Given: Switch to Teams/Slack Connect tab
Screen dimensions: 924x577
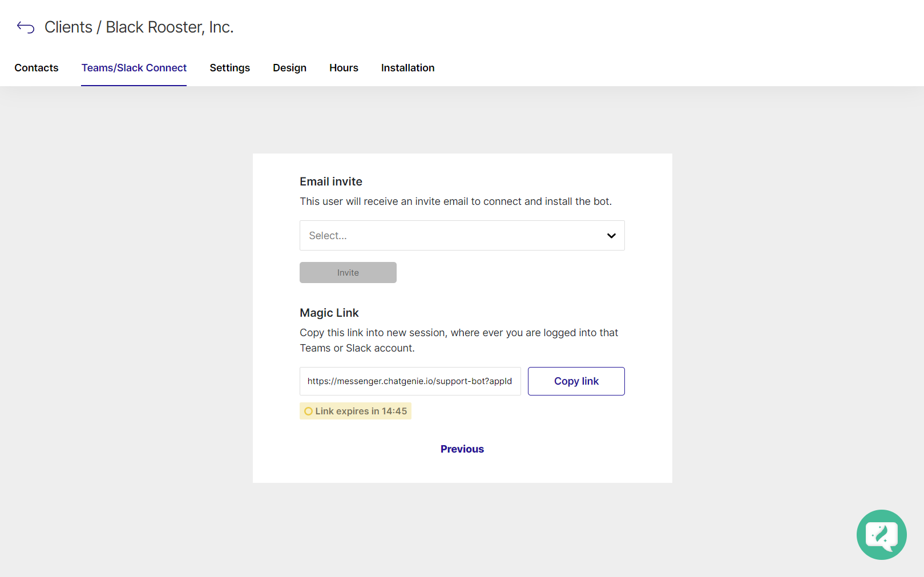Looking at the screenshot, I should coord(134,68).
